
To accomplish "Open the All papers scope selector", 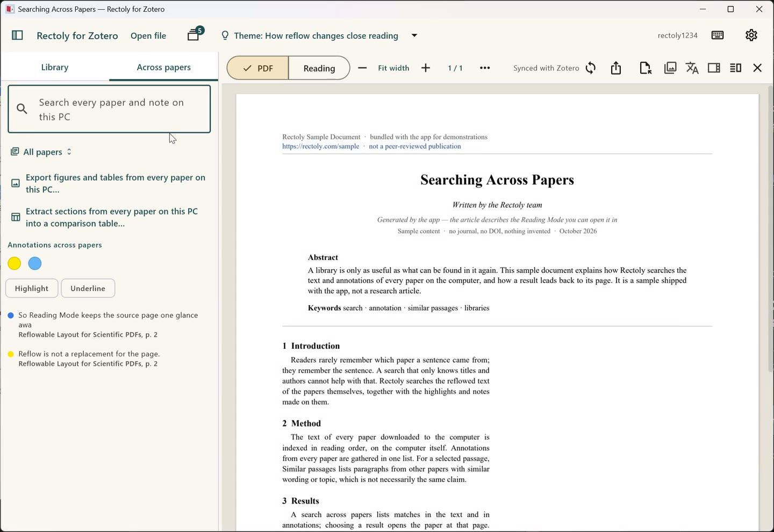I will pos(41,152).
